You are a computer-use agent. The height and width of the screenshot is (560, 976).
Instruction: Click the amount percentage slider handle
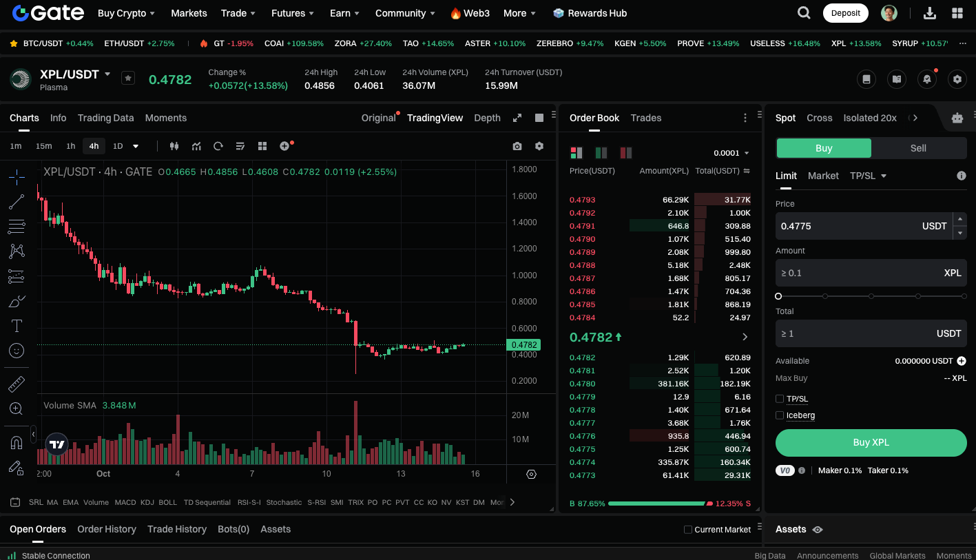[778, 296]
